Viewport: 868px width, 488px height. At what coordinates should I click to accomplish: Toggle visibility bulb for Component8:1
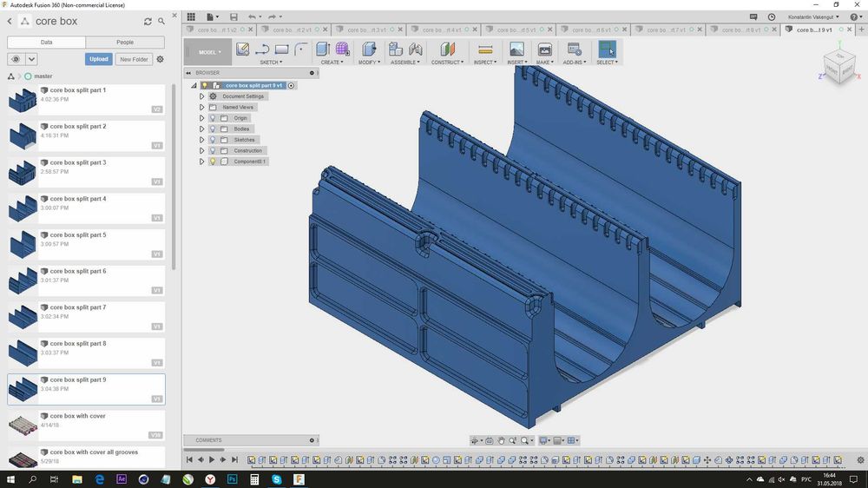[x=213, y=162]
